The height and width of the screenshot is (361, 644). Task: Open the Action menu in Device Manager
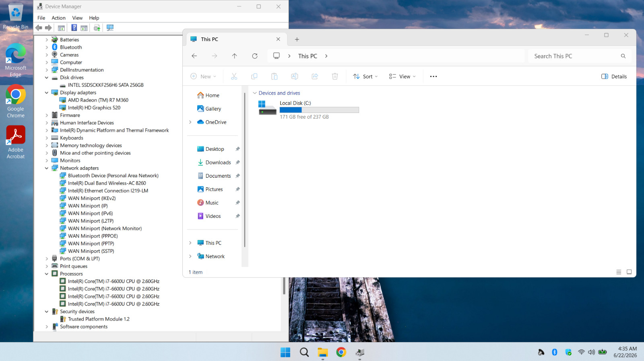58,18
